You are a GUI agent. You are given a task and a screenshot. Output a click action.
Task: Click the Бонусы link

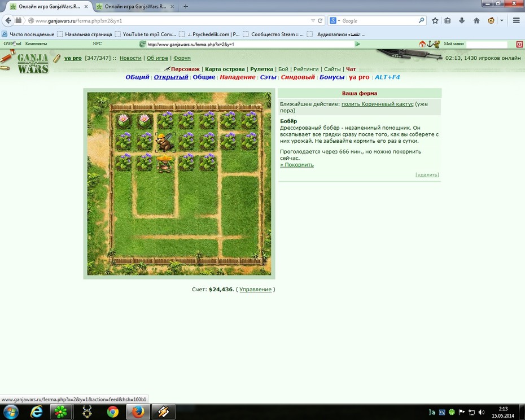coord(332,77)
